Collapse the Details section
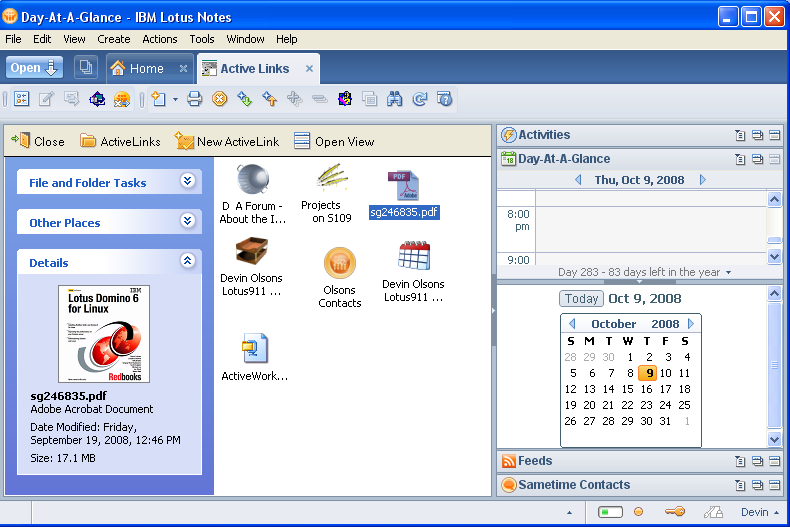This screenshot has height=527, width=790. coord(187,260)
